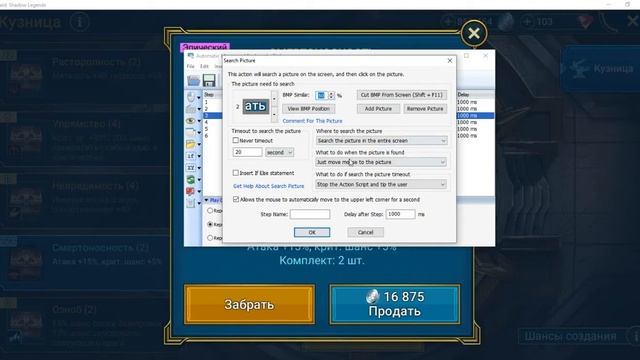The image size is (640, 360).
Task: Click the Cancel button
Action: tap(365, 232)
